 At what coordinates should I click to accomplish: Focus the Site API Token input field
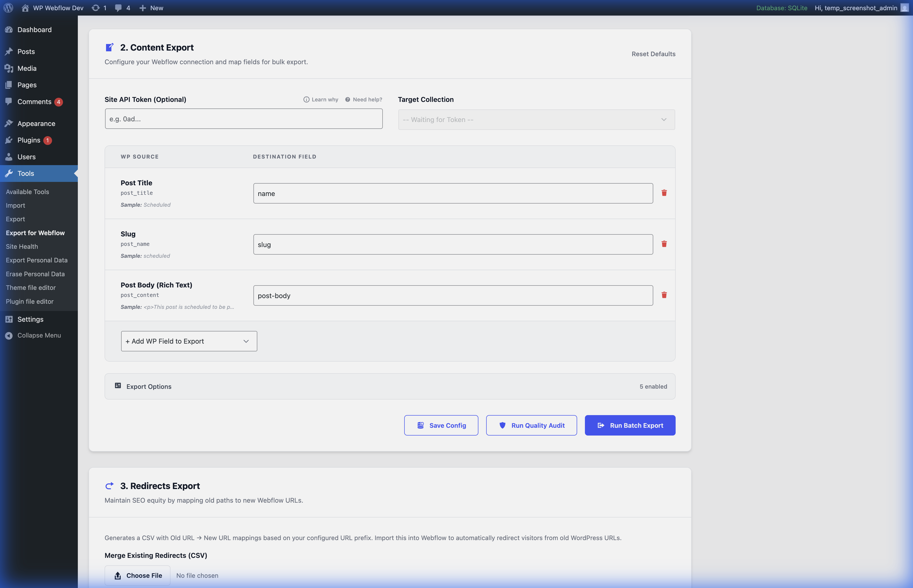[x=243, y=118]
